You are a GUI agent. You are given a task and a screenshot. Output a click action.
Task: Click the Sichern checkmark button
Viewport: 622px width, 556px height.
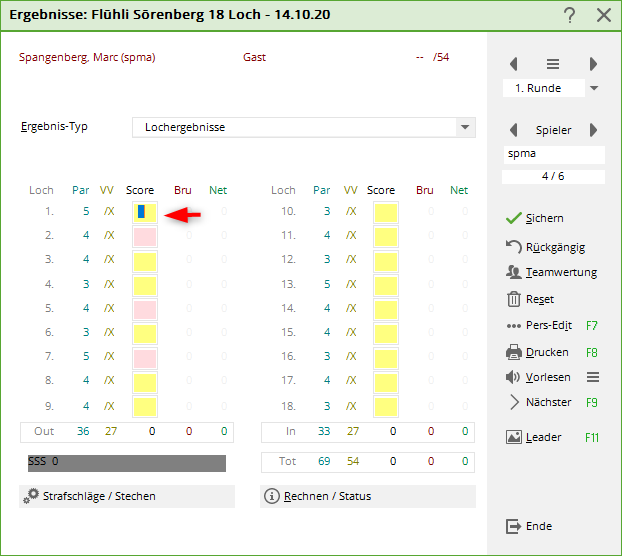click(536, 218)
